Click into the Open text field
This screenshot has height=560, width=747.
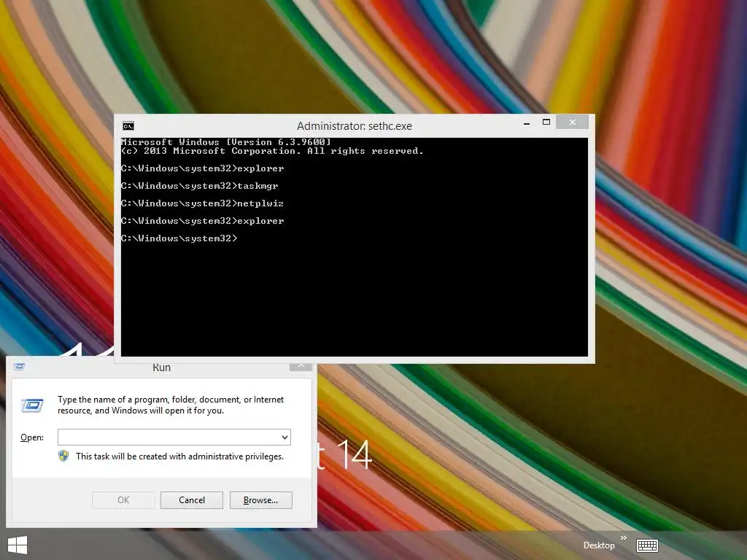click(x=169, y=437)
